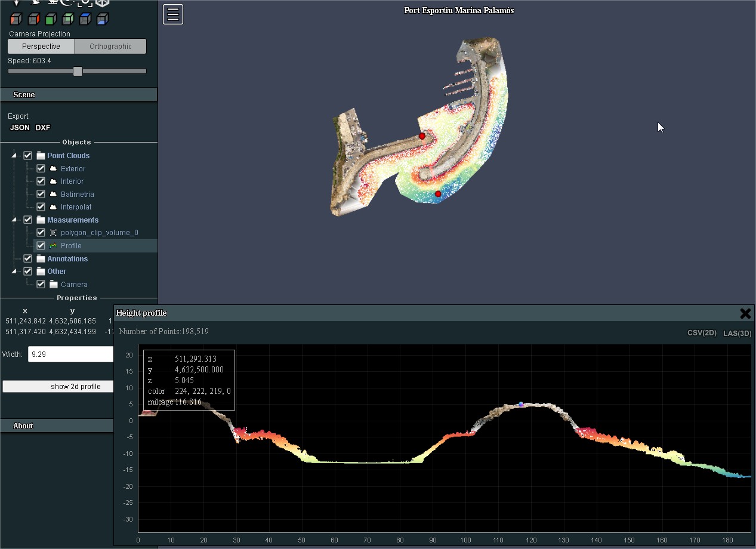
Task: Select the front view cube icon
Action: pyautogui.click(x=51, y=19)
